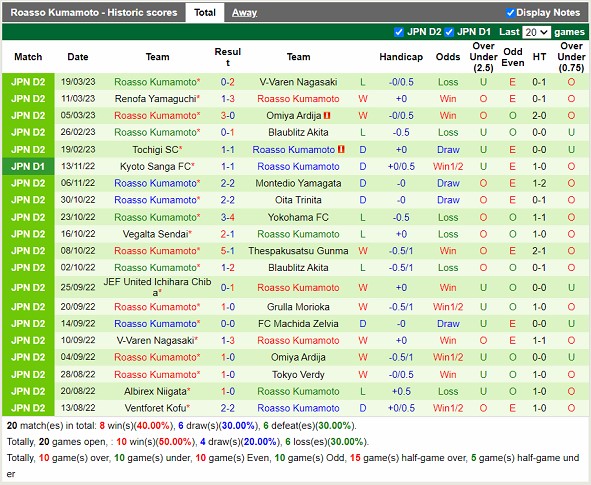Switch to the Total tab

pyautogui.click(x=205, y=13)
